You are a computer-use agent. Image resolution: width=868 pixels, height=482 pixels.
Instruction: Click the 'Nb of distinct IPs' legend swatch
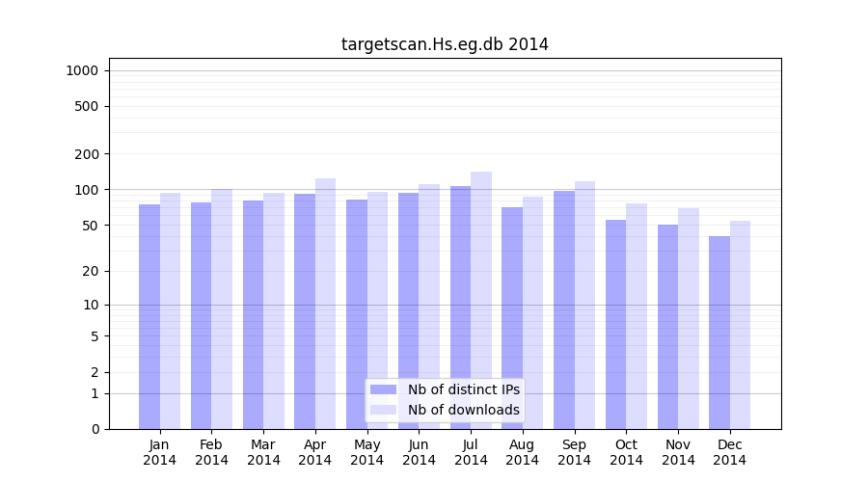coord(383,389)
